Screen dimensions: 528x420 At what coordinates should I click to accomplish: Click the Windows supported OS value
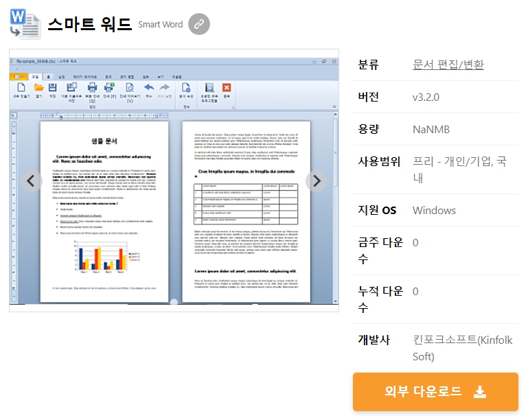pyautogui.click(x=434, y=210)
